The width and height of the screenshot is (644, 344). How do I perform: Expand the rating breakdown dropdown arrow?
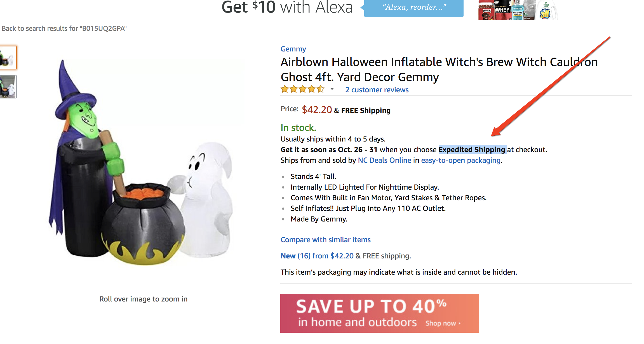click(332, 89)
